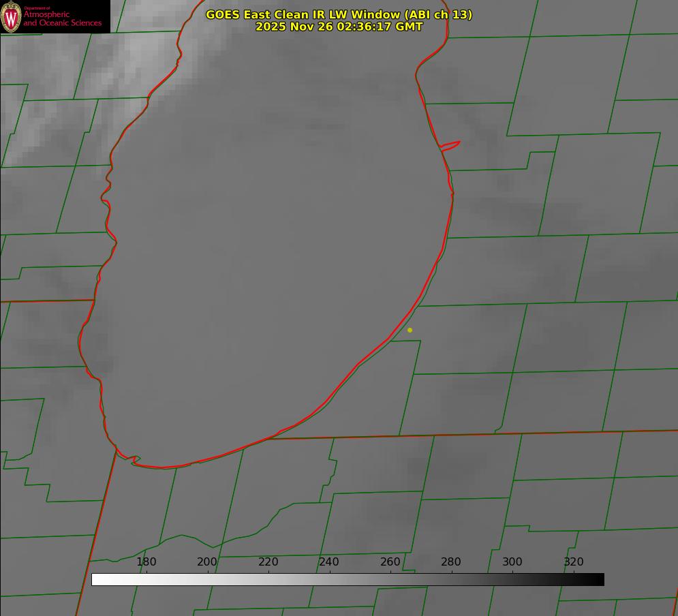Click the 300 label above the colorbar

(512, 561)
